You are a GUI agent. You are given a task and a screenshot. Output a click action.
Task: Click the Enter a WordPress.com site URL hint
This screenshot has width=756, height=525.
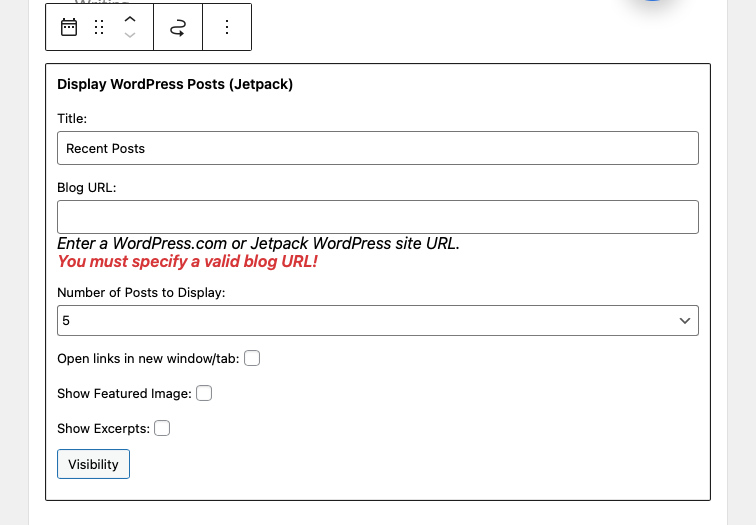tap(258, 243)
